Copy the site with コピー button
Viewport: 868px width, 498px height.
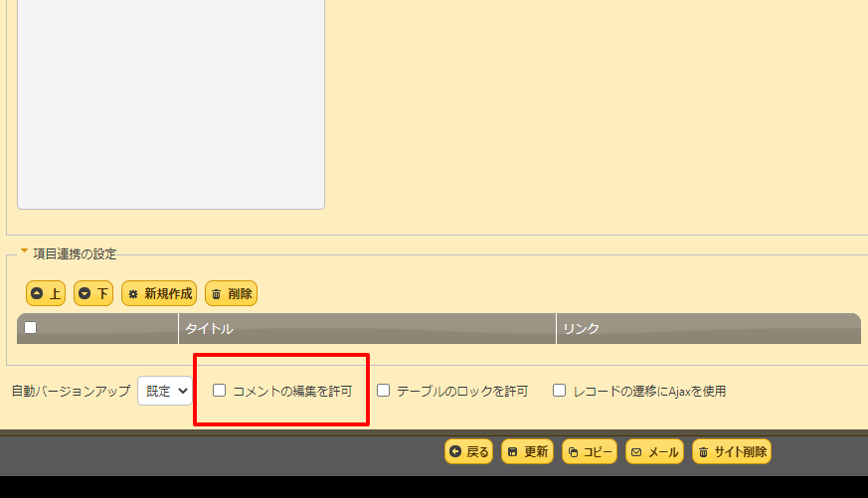[x=589, y=451]
